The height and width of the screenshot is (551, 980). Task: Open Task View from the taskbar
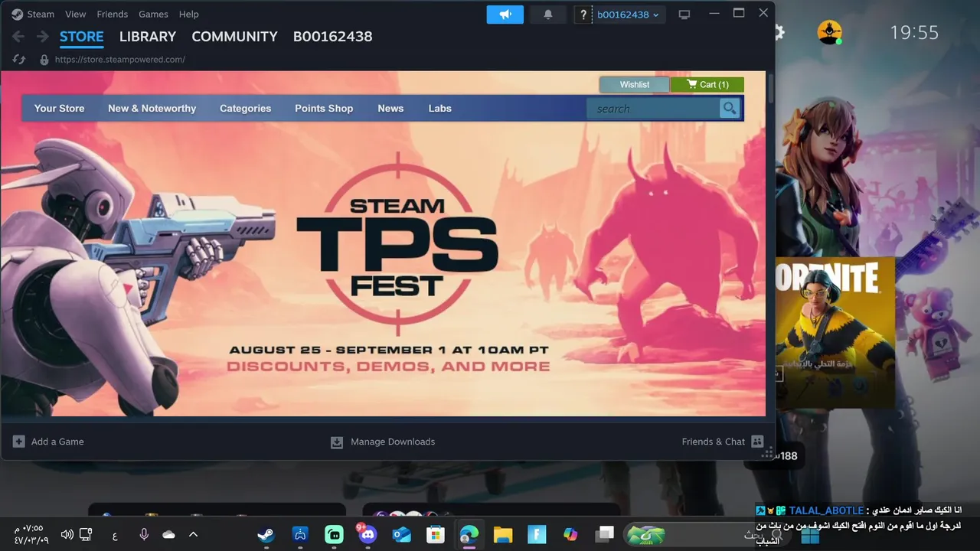click(605, 534)
